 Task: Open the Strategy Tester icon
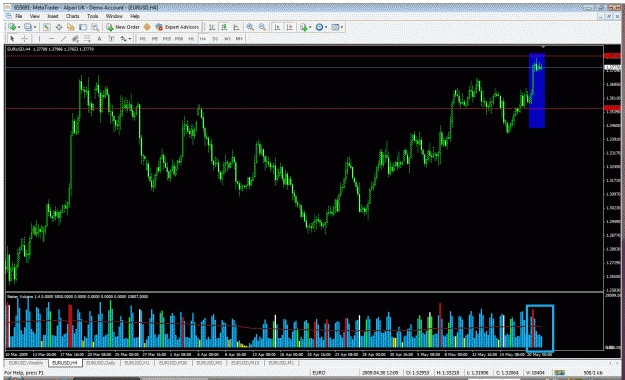coord(95,27)
